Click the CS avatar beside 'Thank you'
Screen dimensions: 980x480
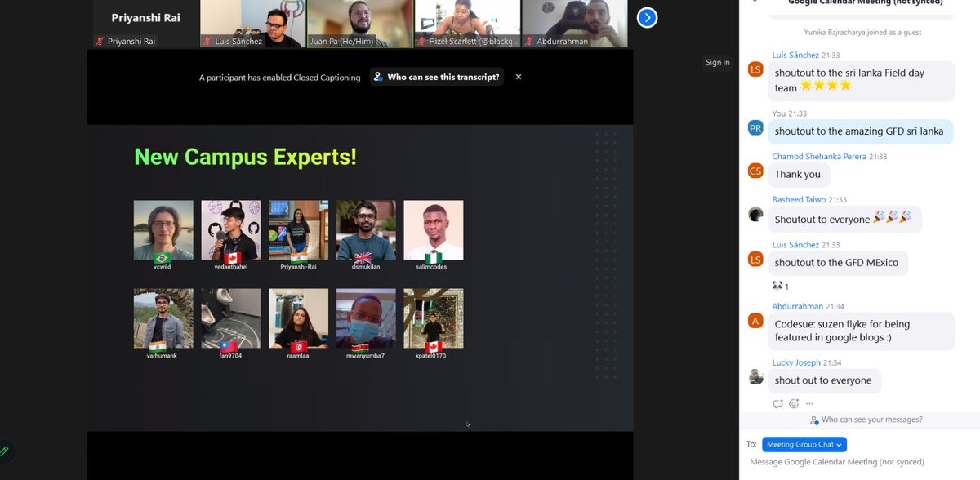(755, 171)
